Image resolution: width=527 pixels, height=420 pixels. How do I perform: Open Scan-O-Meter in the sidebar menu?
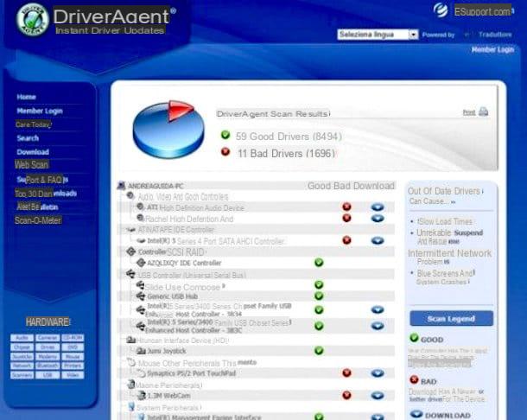pos(38,220)
